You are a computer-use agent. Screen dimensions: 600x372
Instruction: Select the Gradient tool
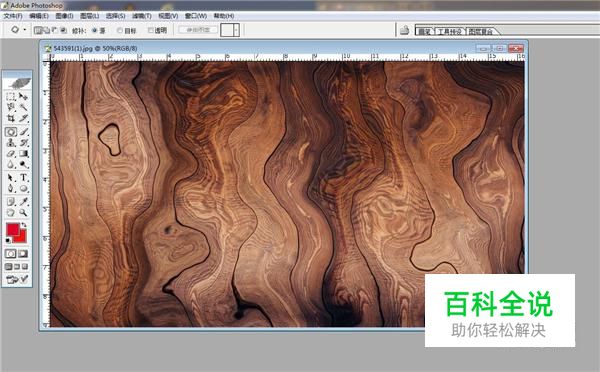[x=23, y=154]
